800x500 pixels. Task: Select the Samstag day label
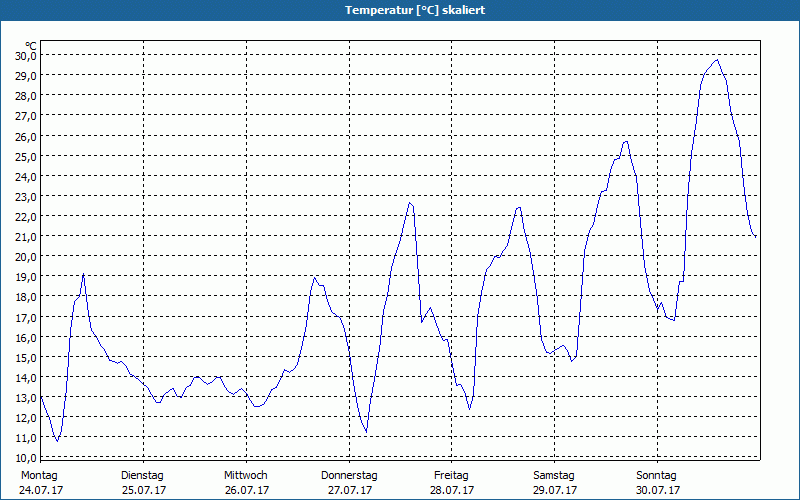tap(554, 476)
